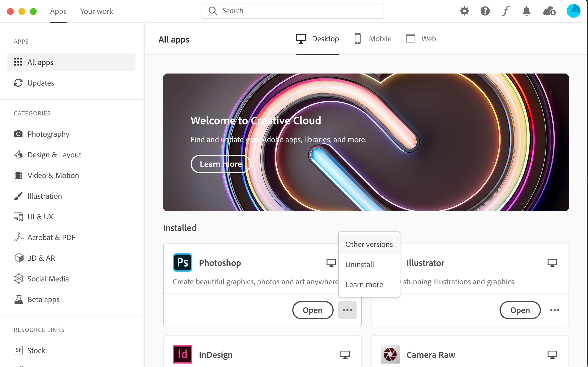
Task: Click Open button for Photoshop
Action: (x=313, y=310)
